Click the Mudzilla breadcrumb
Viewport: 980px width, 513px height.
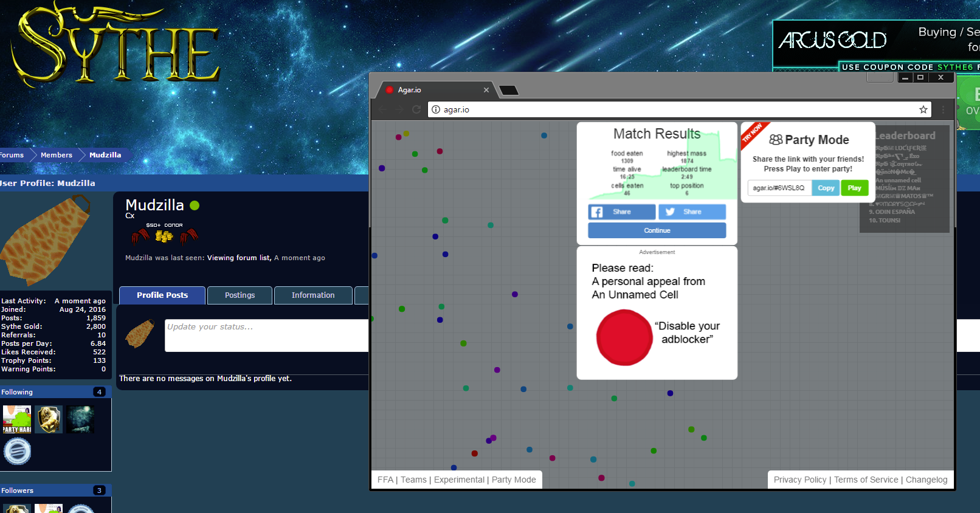pos(105,155)
